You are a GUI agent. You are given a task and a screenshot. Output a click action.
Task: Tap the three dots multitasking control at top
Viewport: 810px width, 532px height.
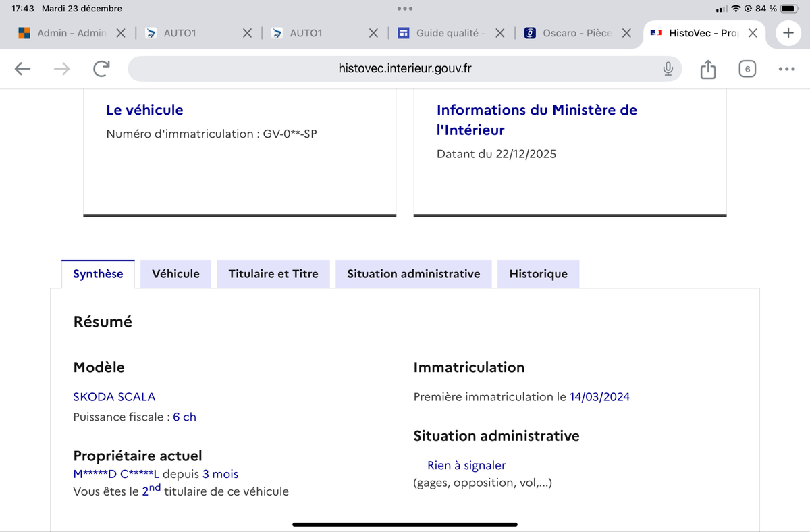405,9
